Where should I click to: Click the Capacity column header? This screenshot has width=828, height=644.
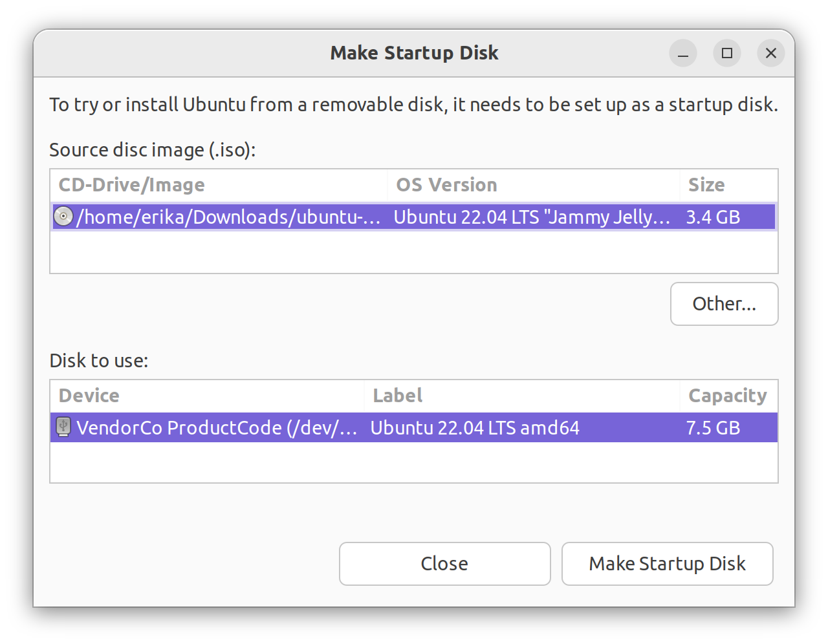[728, 395]
